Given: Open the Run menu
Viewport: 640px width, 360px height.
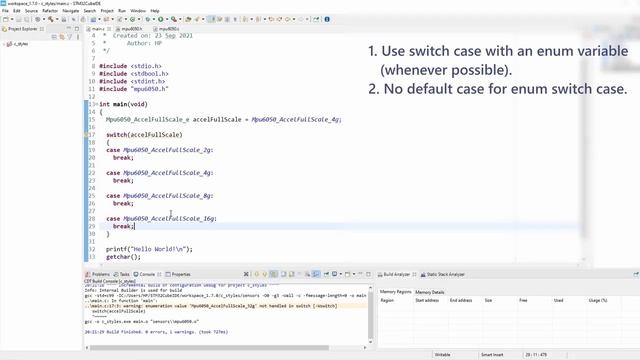Looking at the screenshot, I should pyautogui.click(x=122, y=11).
